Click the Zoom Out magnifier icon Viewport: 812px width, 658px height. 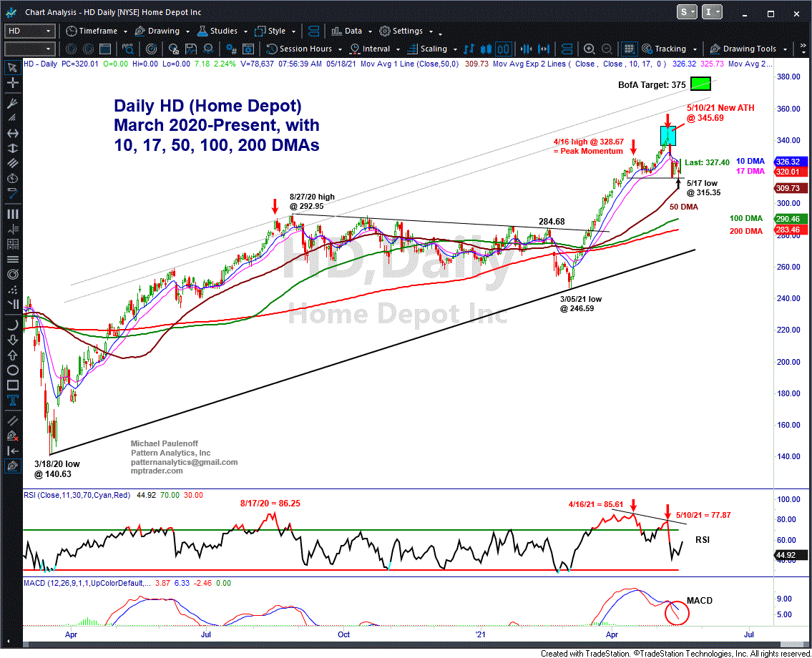(607, 49)
